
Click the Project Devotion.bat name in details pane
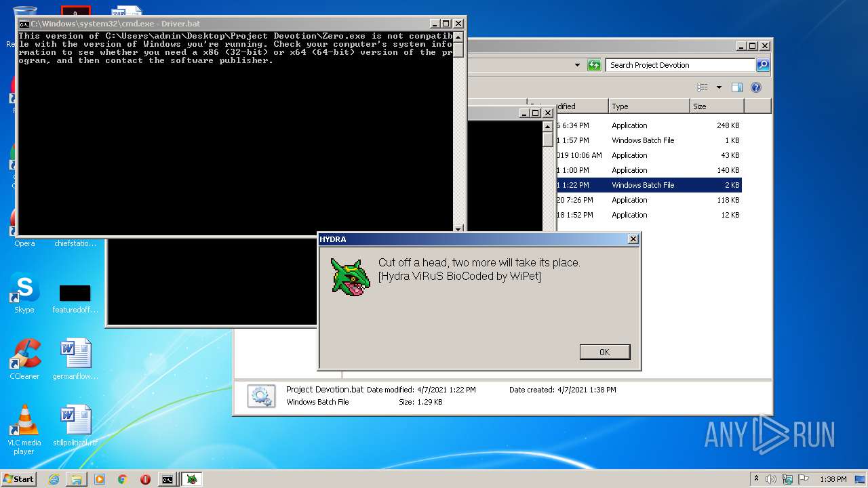325,390
